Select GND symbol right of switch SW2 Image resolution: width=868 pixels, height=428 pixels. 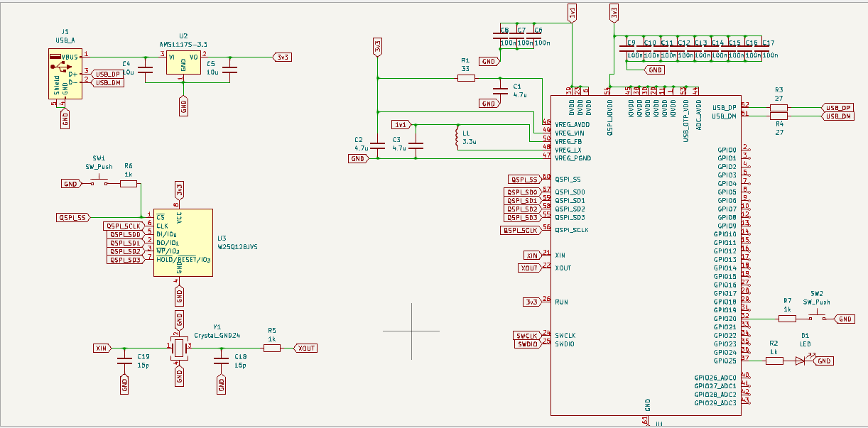click(845, 319)
